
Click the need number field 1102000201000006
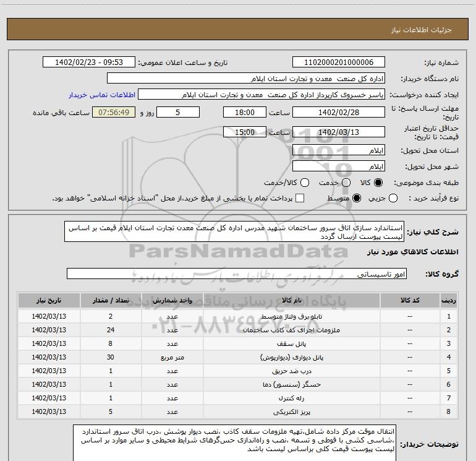click(339, 62)
